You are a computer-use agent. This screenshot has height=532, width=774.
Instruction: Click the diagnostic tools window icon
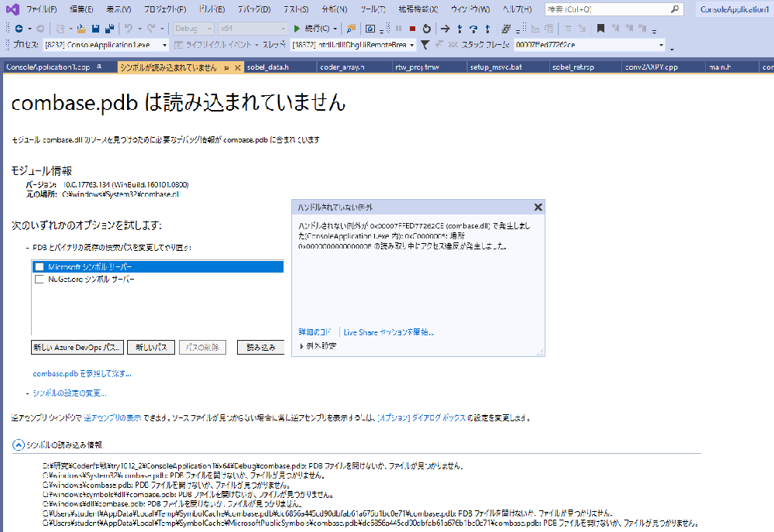[x=370, y=29]
